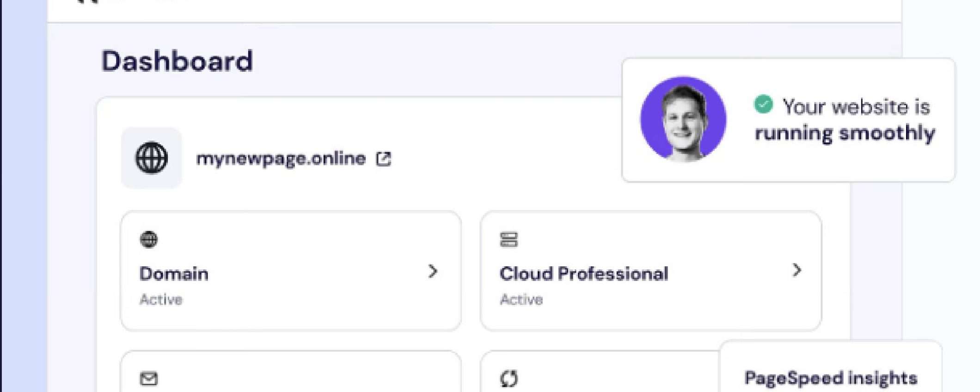
Task: Open the email icon in the lower card
Action: [x=149, y=378]
